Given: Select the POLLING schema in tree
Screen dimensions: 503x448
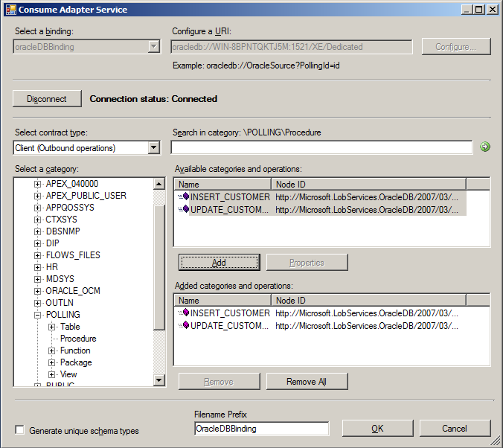Looking at the screenshot, I should pos(63,315).
